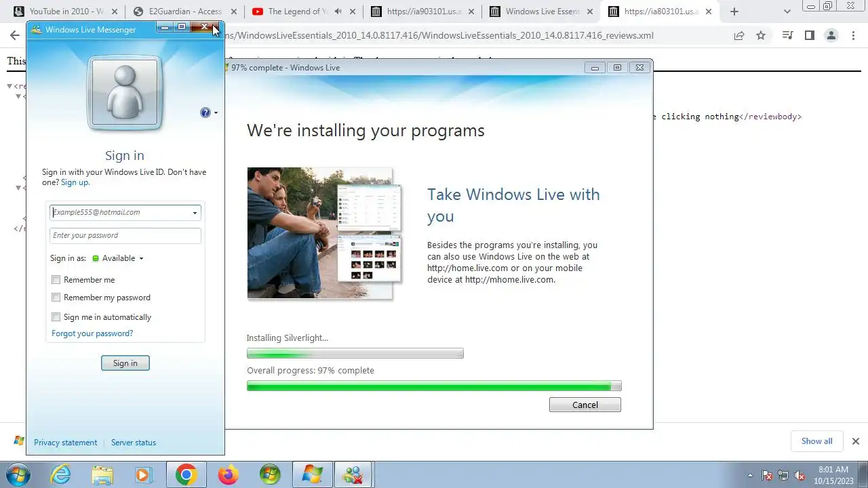Mute The Legend of tab speaker icon
This screenshot has width=868, height=488.
coord(338,12)
